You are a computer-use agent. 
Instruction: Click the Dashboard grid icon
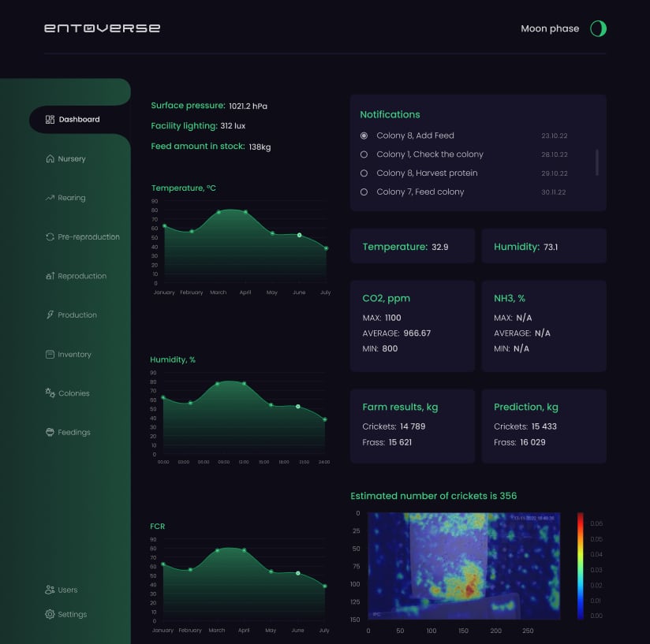50,120
